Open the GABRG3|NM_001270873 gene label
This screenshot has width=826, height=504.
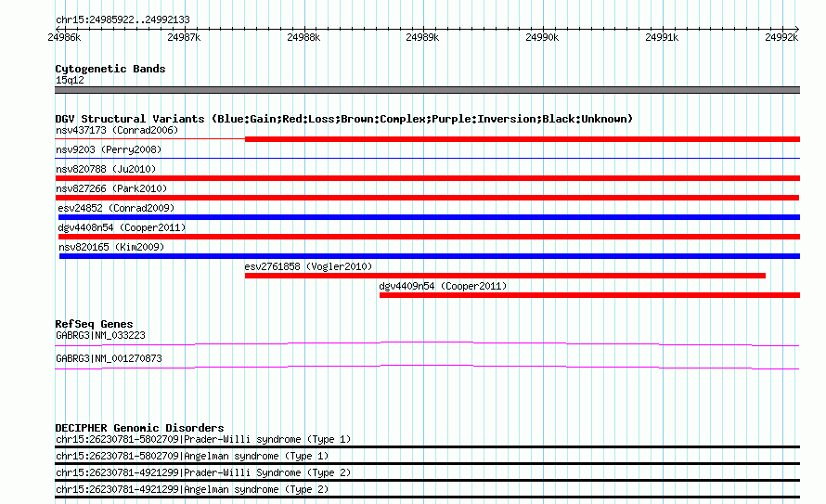[109, 358]
